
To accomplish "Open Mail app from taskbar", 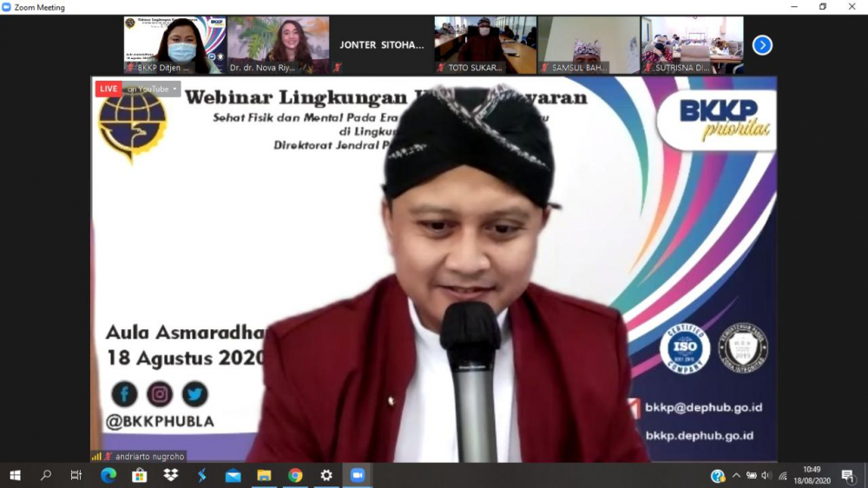I will [x=233, y=475].
